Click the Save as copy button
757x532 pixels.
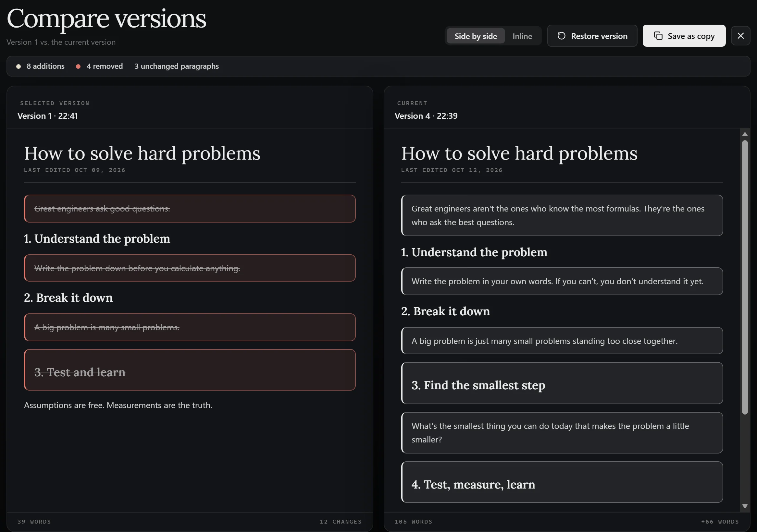coord(684,36)
